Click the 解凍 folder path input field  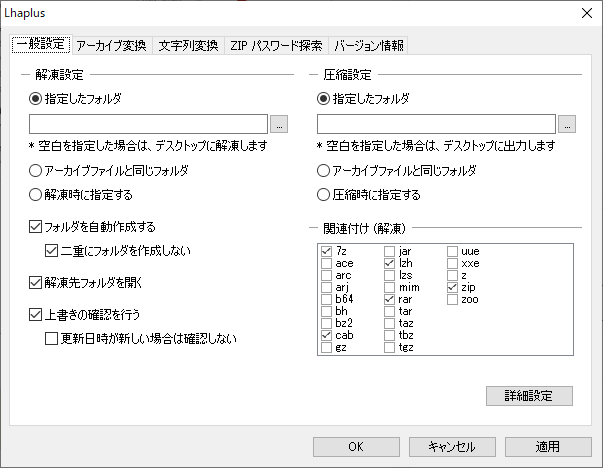tap(148, 124)
